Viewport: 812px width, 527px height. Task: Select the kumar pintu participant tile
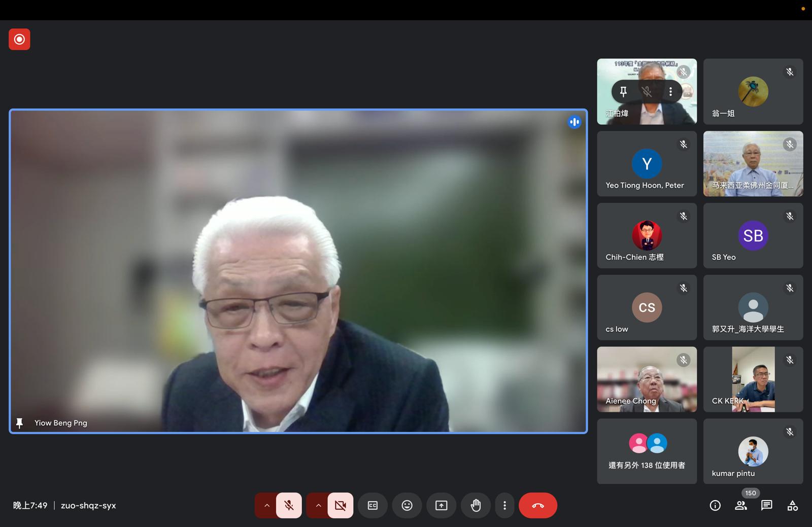pyautogui.click(x=753, y=451)
